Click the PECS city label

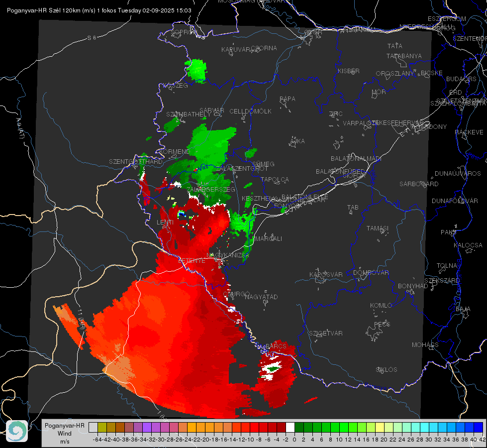click(x=382, y=324)
